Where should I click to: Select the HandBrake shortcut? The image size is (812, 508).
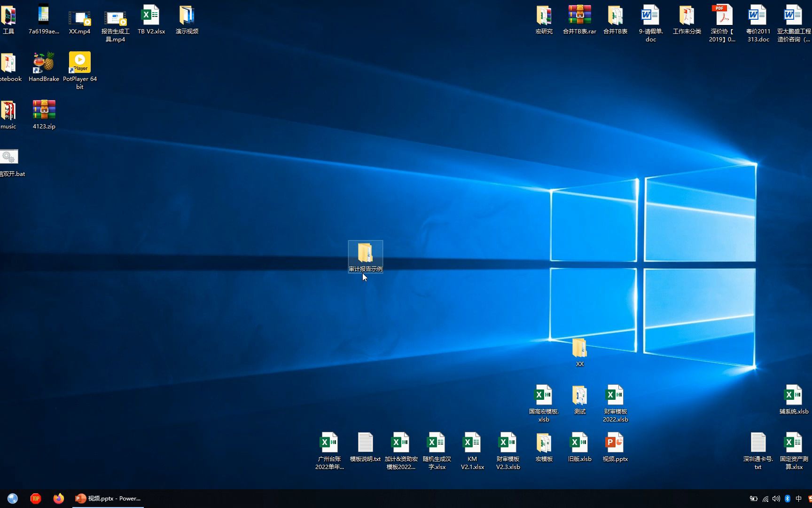pyautogui.click(x=44, y=67)
